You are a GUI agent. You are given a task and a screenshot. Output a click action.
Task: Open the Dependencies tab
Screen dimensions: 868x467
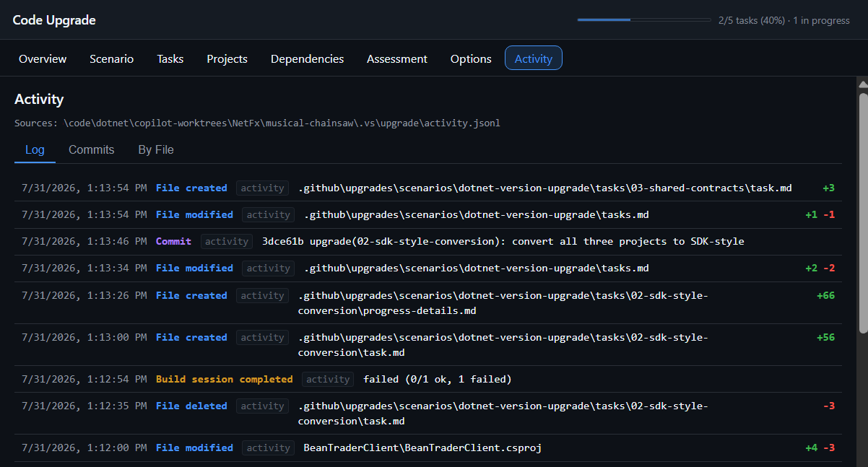307,58
